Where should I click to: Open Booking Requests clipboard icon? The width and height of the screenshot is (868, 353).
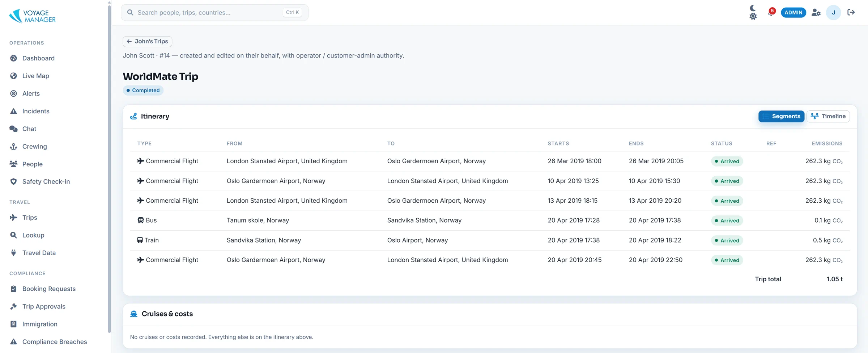(13, 289)
